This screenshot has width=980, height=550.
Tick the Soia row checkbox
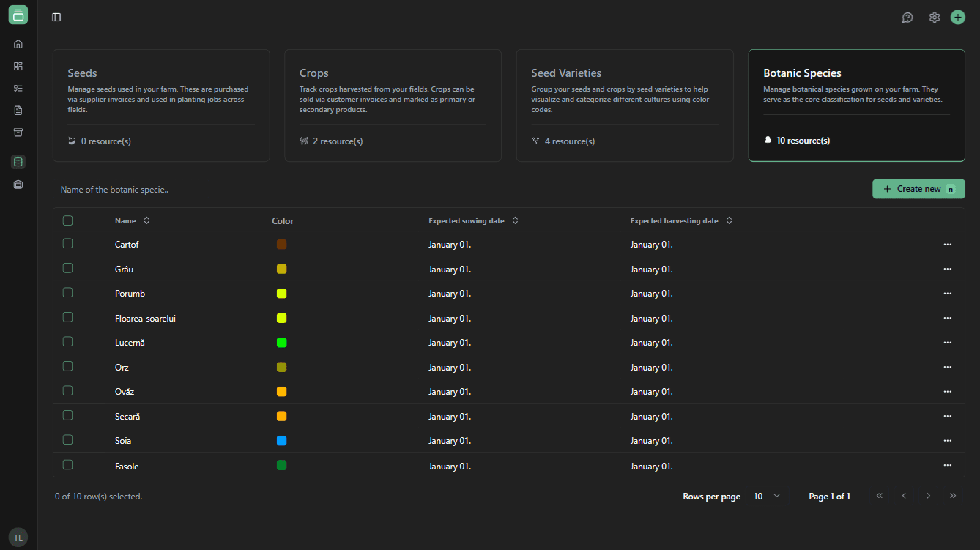(x=68, y=440)
